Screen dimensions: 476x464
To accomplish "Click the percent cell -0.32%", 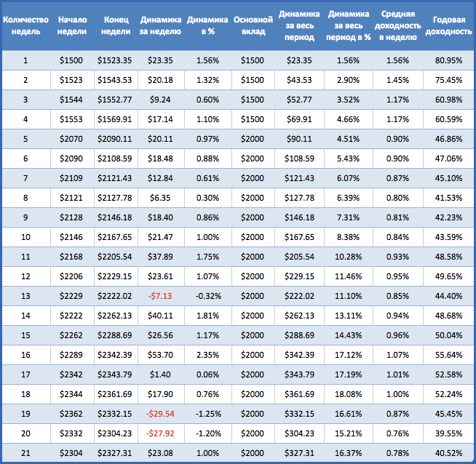I will coord(208,296).
